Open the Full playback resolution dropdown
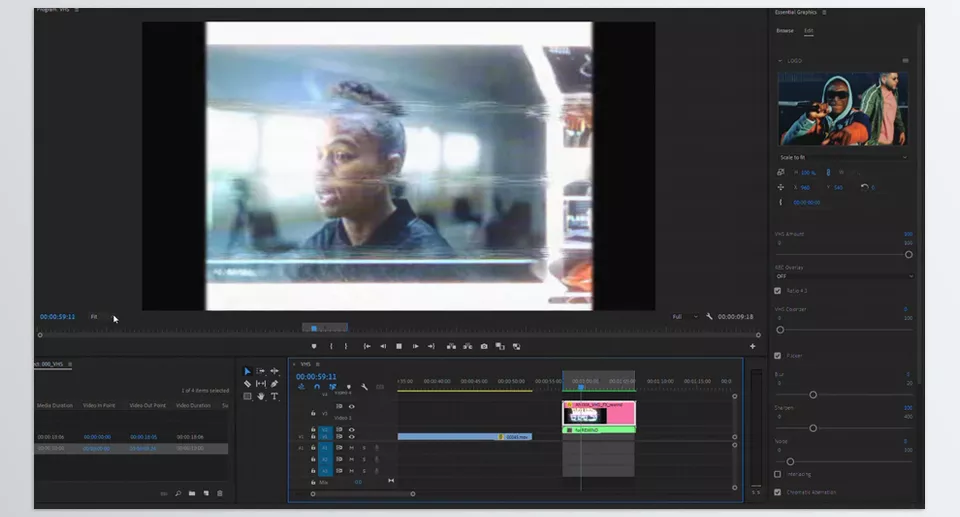Screen dimensions: 960x517 (685, 317)
